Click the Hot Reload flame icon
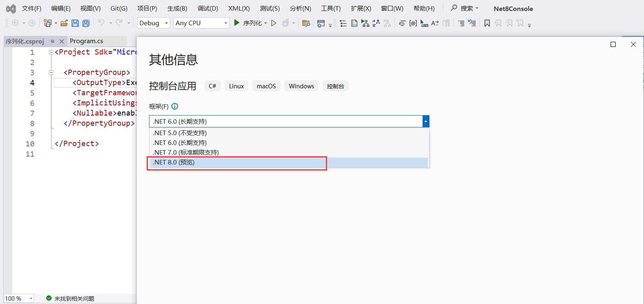Image resolution: width=644 pixels, height=304 pixels. tap(286, 23)
